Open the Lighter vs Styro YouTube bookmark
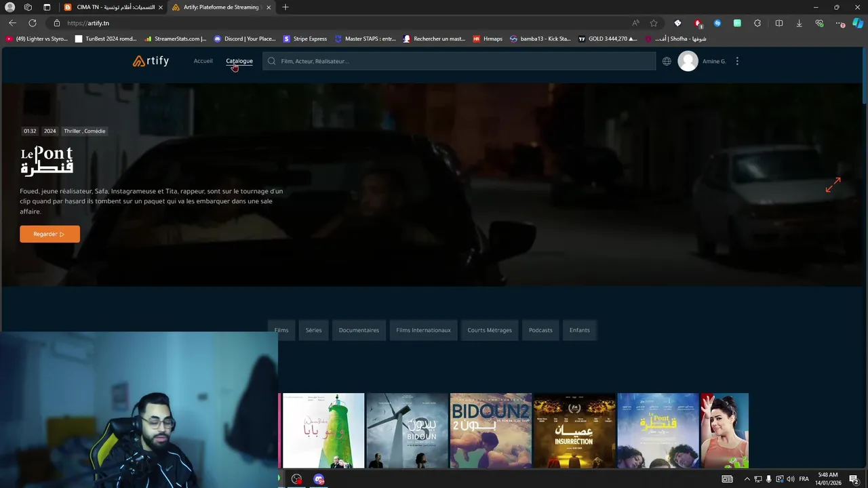Image resolution: width=868 pixels, height=488 pixels. [x=37, y=39]
